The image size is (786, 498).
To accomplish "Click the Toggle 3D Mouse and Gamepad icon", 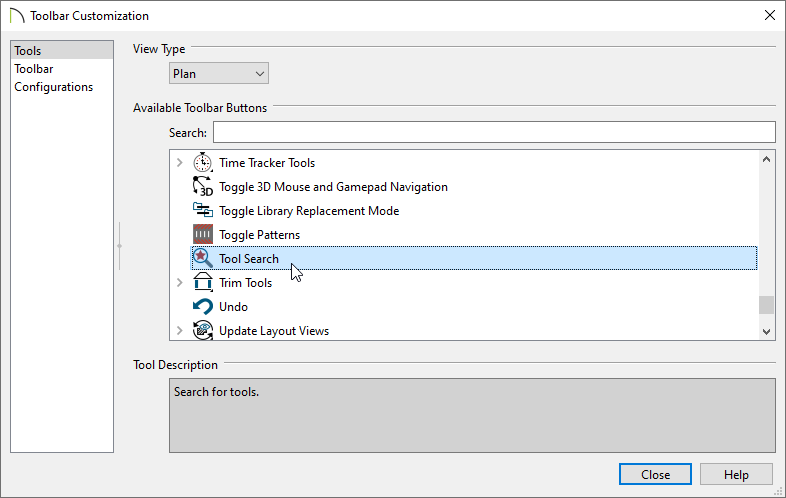I will tap(203, 187).
